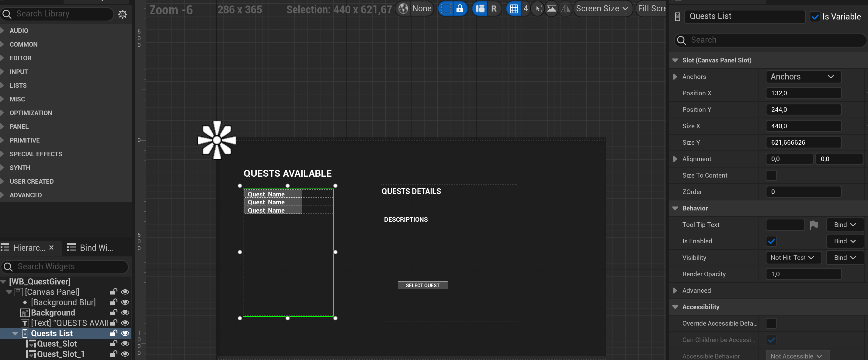Image resolution: width=868 pixels, height=360 pixels.
Task: Click the designer background image icon
Action: click(x=551, y=9)
